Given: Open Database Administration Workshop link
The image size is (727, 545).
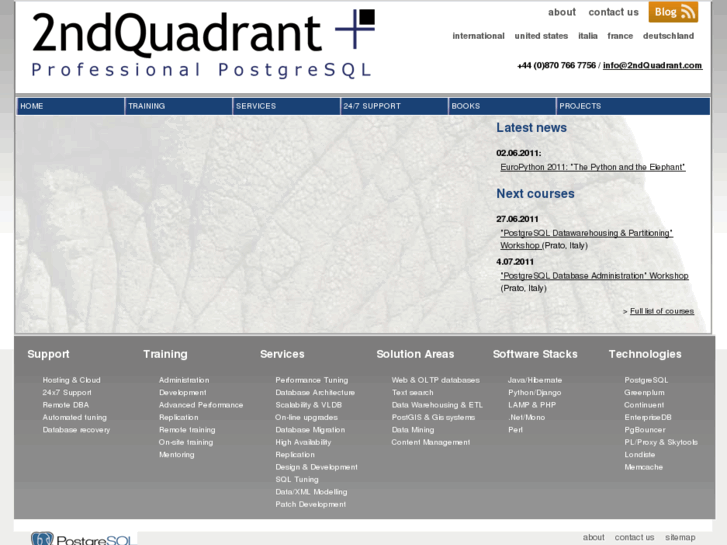Looking at the screenshot, I should pos(594,276).
